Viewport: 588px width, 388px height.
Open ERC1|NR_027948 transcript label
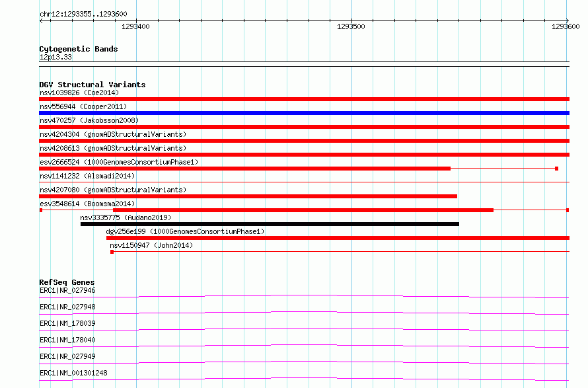pos(67,307)
